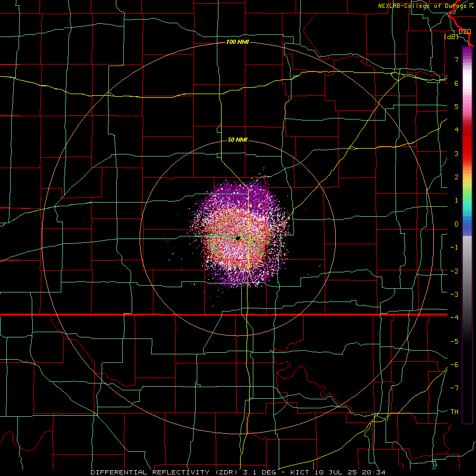
Task: Click the "7" value on the color scale
Action: click(456, 59)
